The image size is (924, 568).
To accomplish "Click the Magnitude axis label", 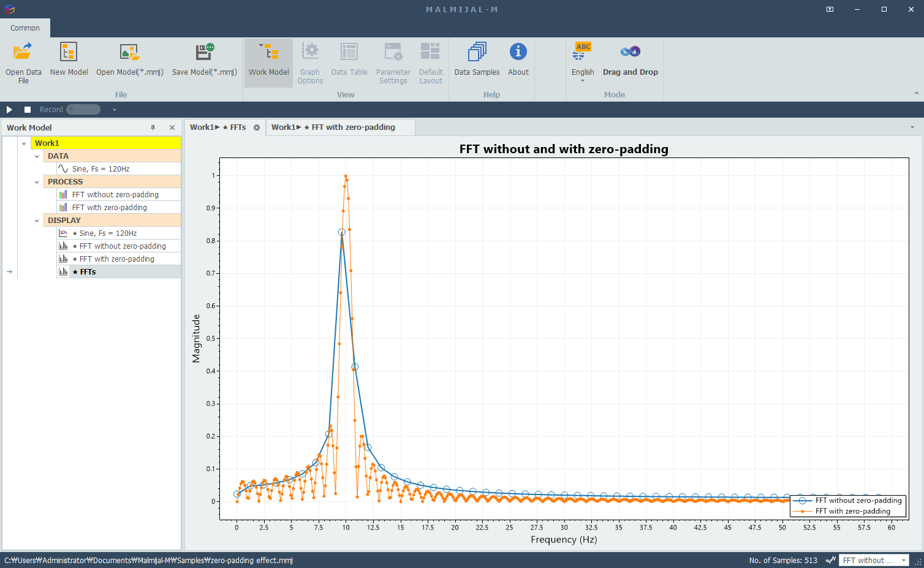I will [196, 339].
